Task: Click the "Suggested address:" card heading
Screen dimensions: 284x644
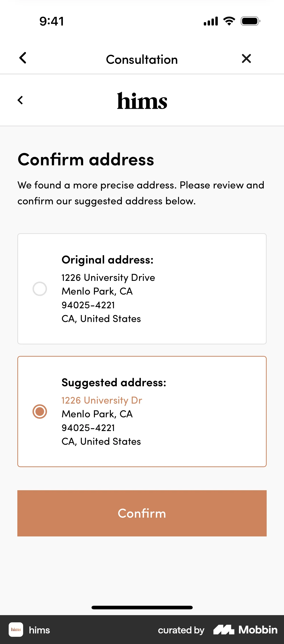Action: click(114, 382)
